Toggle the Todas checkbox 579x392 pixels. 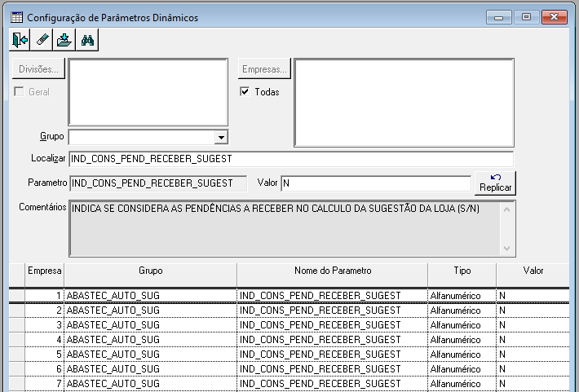(245, 91)
